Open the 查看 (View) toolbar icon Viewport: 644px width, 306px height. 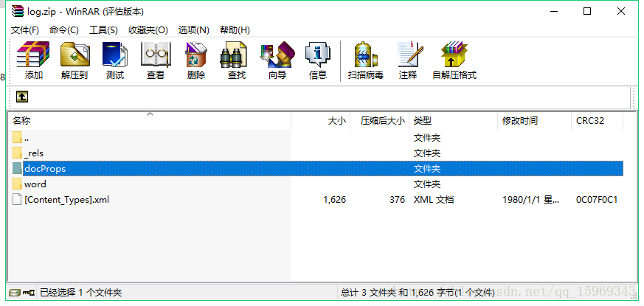(156, 55)
